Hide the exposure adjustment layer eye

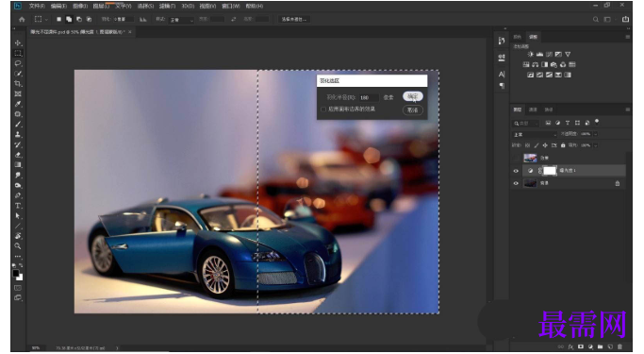(517, 171)
